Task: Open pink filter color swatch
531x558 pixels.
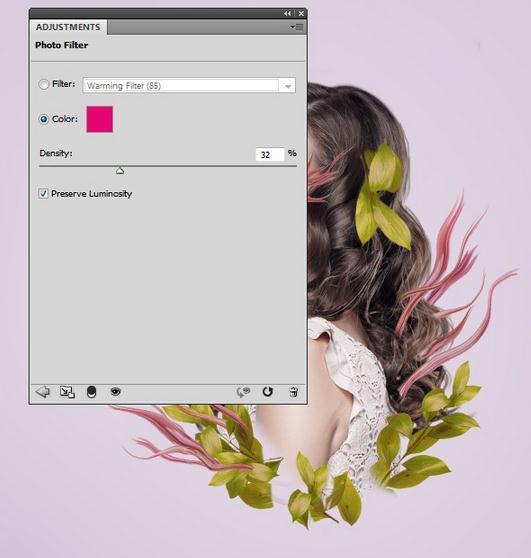Action: 100,119
